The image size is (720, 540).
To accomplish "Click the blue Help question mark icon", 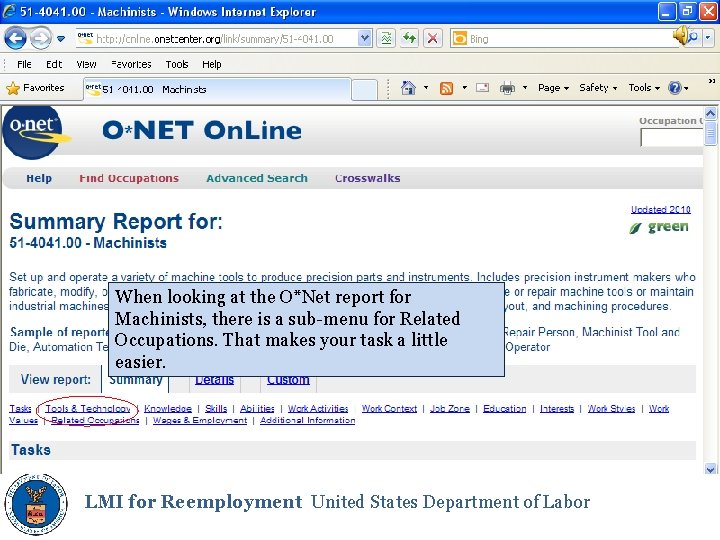I will [x=675, y=88].
